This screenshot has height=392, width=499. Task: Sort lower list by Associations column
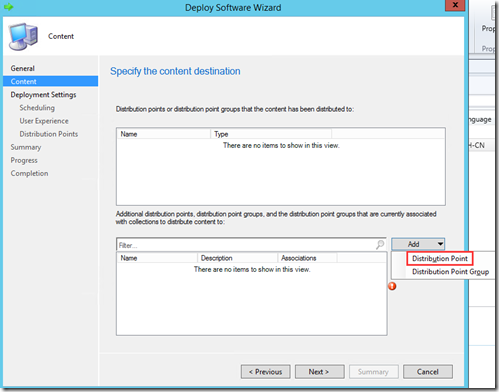pos(307,258)
